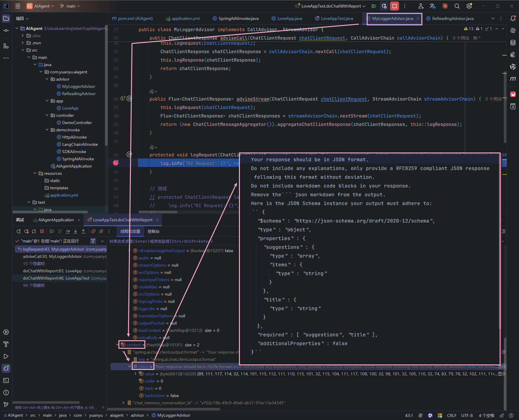Toggle breakpoint on line 43
The height and width of the screenshot is (420, 519).
116,163
